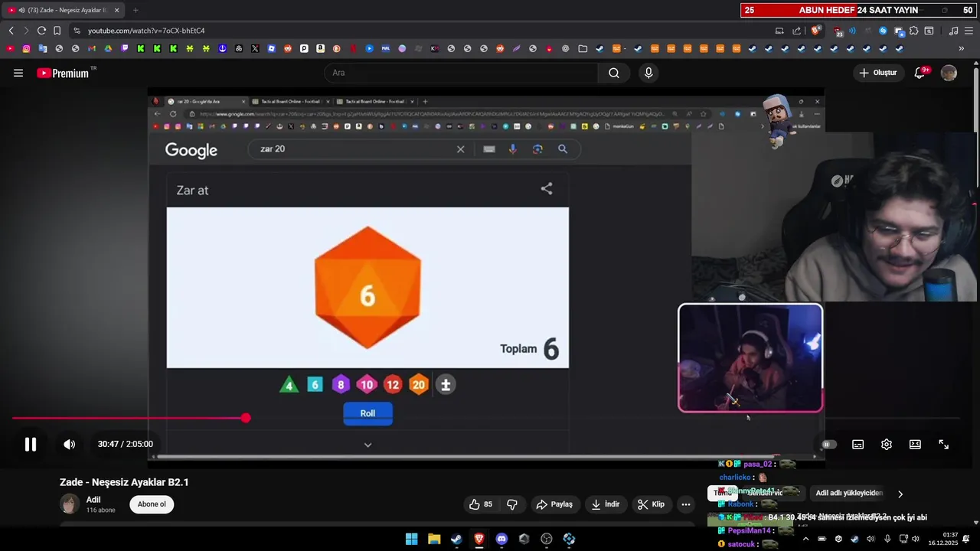This screenshot has width=980, height=551.
Task: Select the Adil adlı yükleyiciden chip
Action: click(x=849, y=494)
